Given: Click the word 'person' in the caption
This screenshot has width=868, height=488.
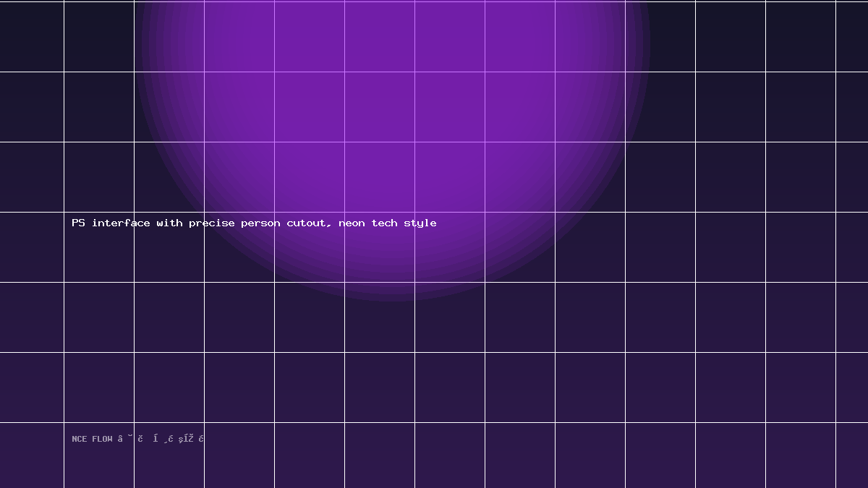Looking at the screenshot, I should tap(260, 223).
